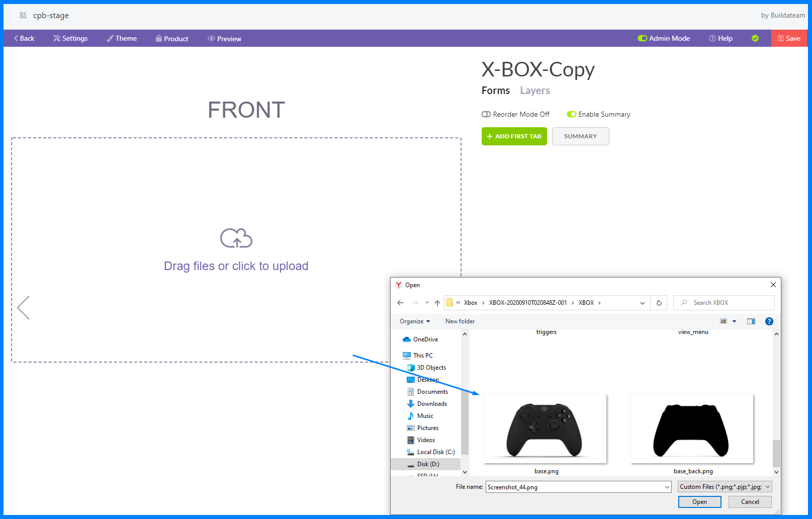Viewport: 812px width, 519px height.
Task: Select the base_back.png silhouette thumbnail
Action: [692, 429]
